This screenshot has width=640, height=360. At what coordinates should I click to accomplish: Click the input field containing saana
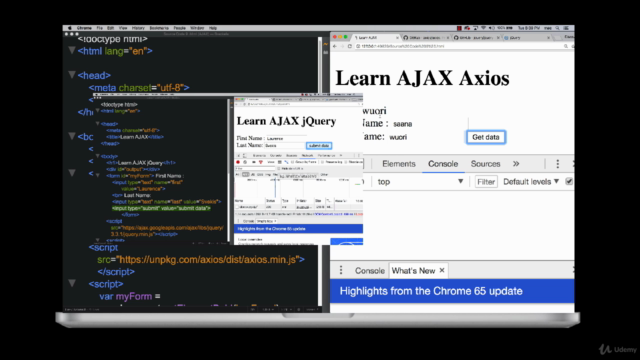click(429, 124)
